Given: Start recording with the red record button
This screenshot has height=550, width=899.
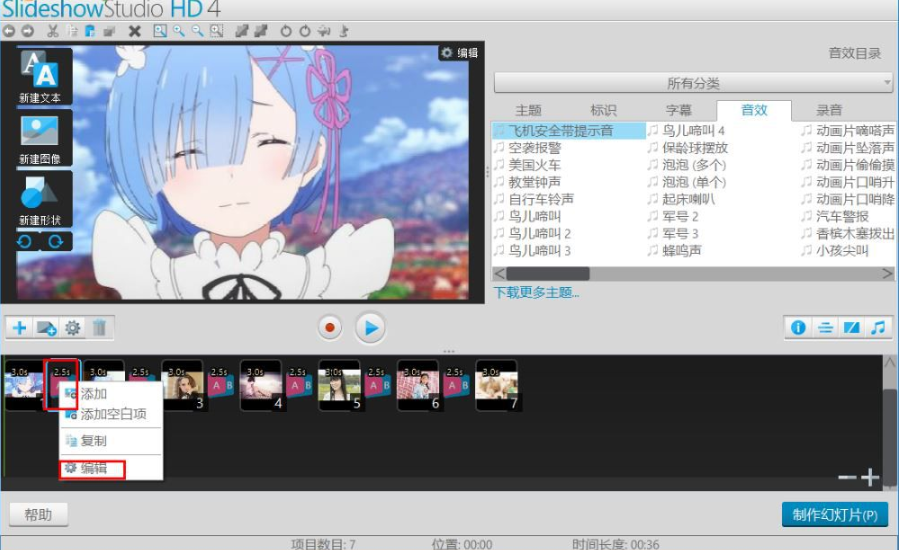Looking at the screenshot, I should click(x=330, y=327).
